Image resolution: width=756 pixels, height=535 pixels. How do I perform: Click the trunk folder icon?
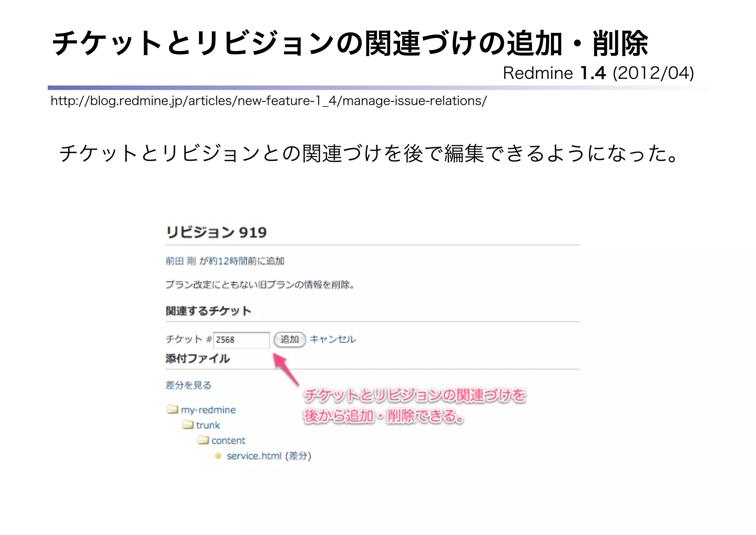click(188, 425)
